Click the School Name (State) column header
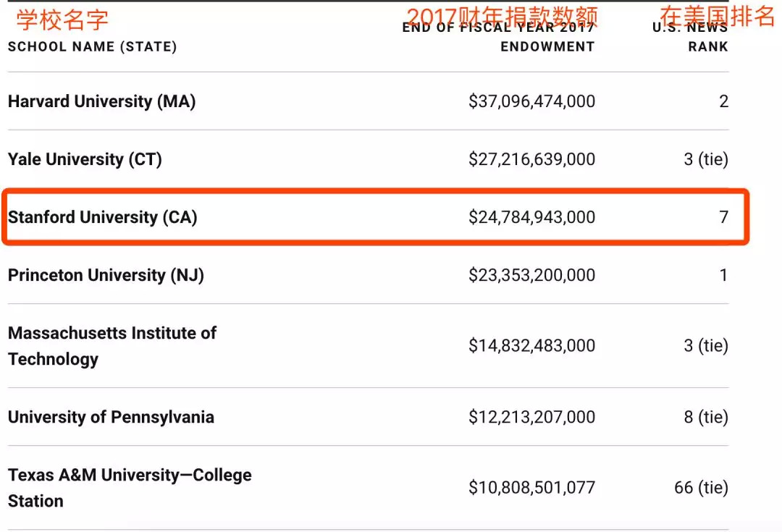Image resolution: width=782 pixels, height=532 pixels. (92, 47)
